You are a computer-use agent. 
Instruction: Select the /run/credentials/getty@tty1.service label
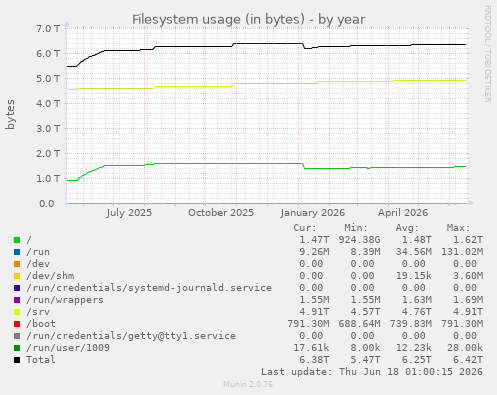pyautogui.click(x=131, y=336)
